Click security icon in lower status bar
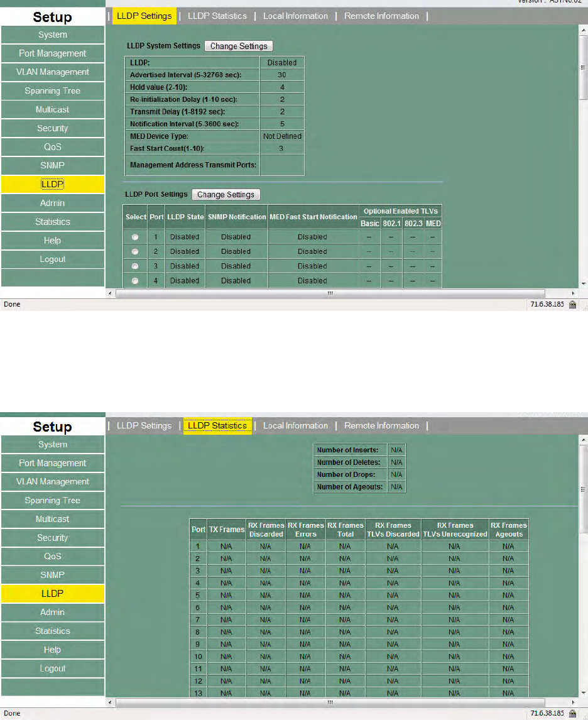588x720 pixels. click(x=573, y=713)
